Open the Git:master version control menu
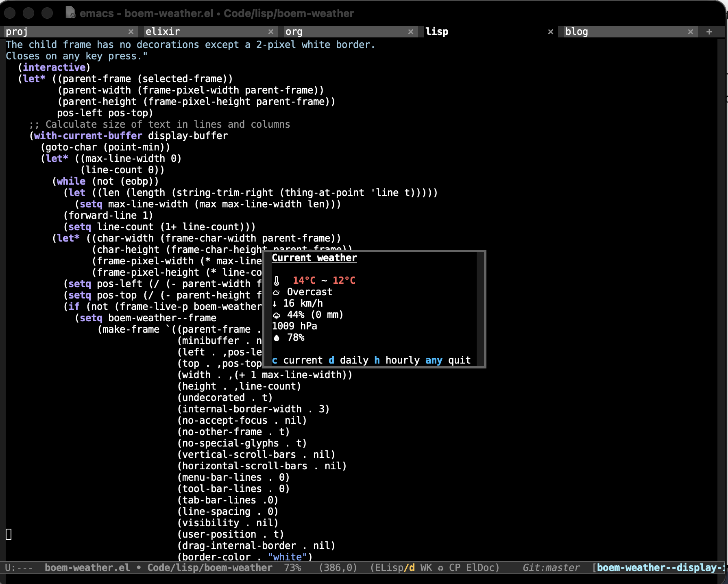 click(x=551, y=568)
